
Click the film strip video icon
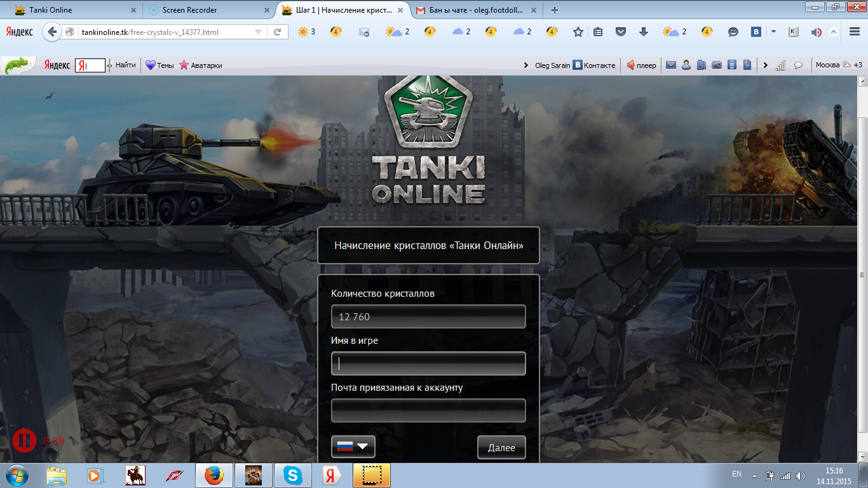pos(732,65)
